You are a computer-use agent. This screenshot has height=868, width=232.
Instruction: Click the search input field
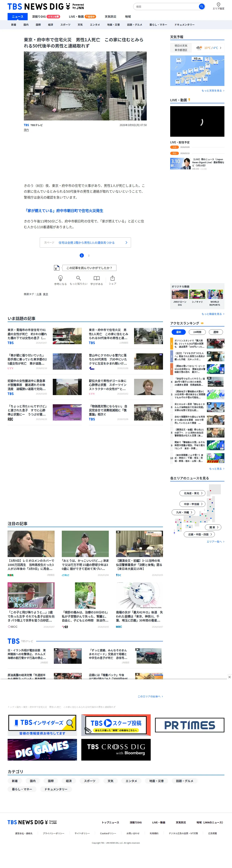coord(166,6)
